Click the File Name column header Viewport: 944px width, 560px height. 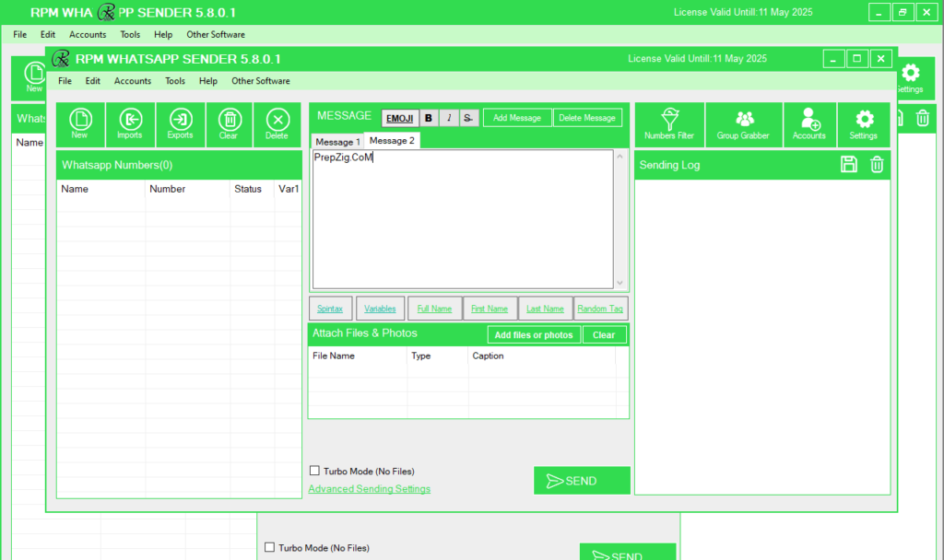tap(358, 356)
